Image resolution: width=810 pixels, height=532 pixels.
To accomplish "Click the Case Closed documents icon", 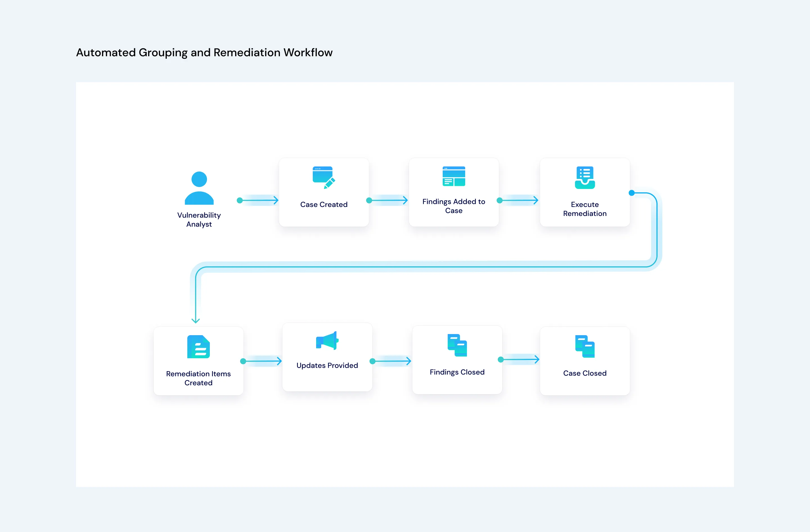I will (585, 346).
